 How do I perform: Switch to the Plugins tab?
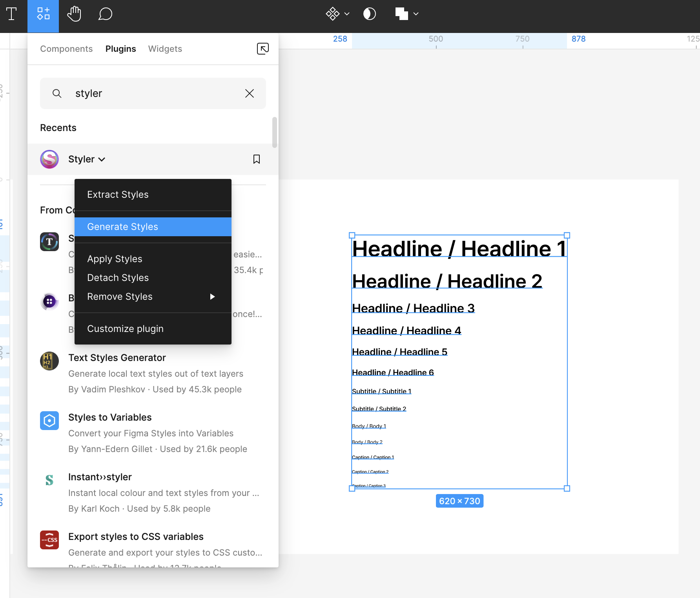click(x=120, y=49)
